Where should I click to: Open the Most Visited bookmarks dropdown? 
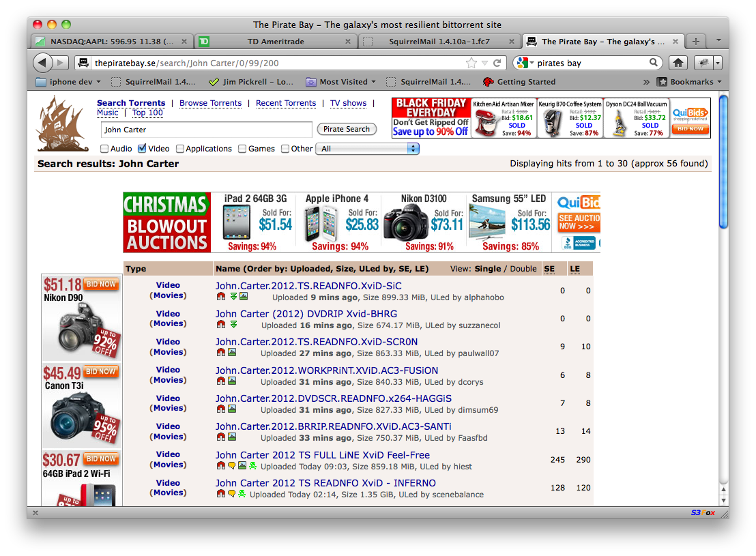[x=341, y=82]
